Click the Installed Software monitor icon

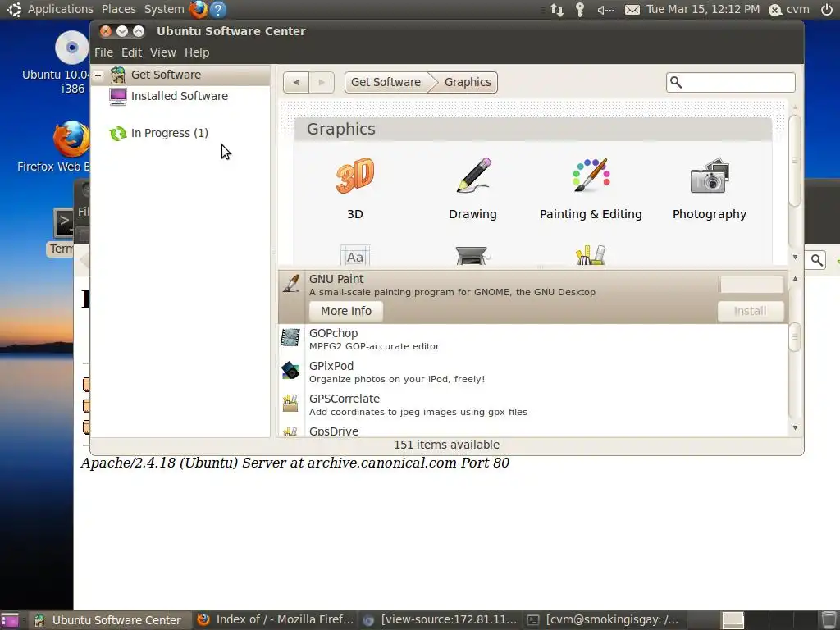click(x=118, y=97)
